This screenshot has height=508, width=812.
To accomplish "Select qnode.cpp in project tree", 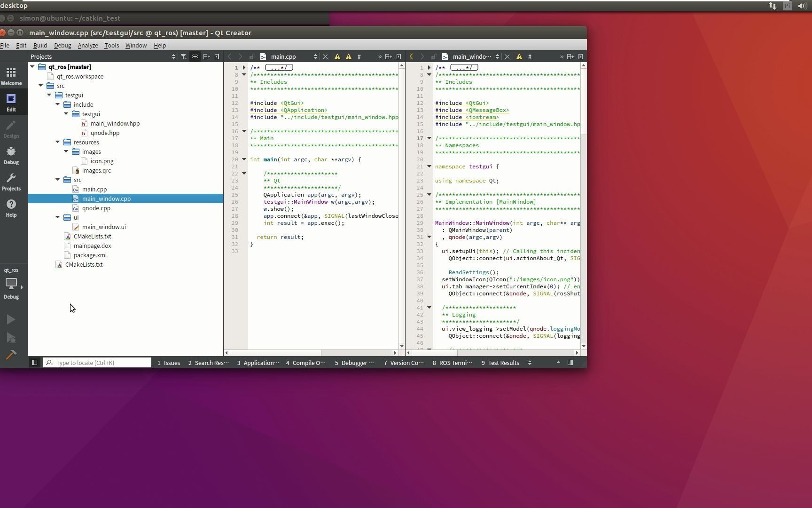I will 96,208.
